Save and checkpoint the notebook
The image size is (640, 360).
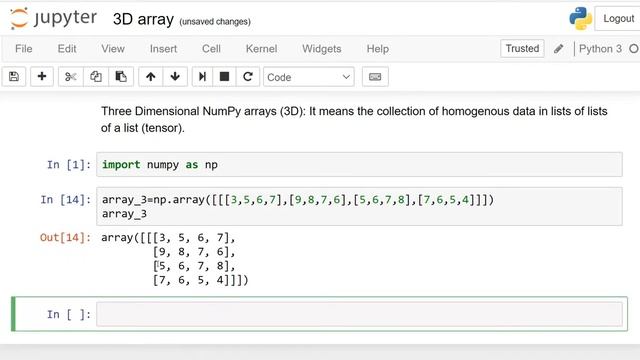pos(14,77)
